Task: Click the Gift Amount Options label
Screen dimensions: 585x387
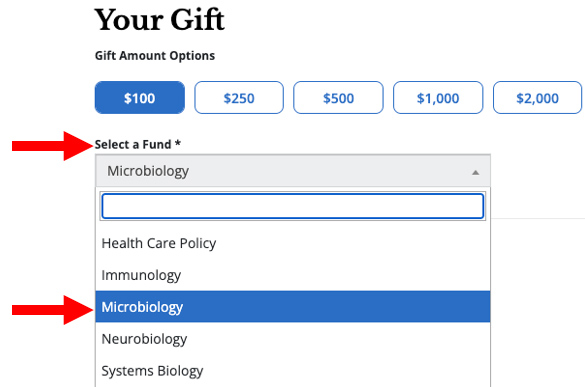Action: [155, 56]
